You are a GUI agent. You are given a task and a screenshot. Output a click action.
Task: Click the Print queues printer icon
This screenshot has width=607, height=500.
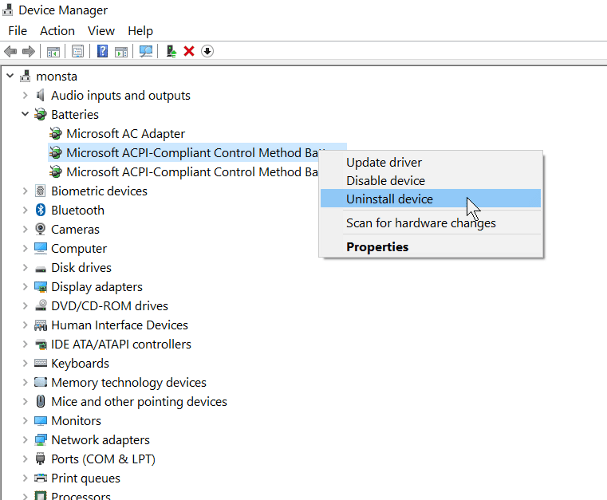[x=40, y=478]
